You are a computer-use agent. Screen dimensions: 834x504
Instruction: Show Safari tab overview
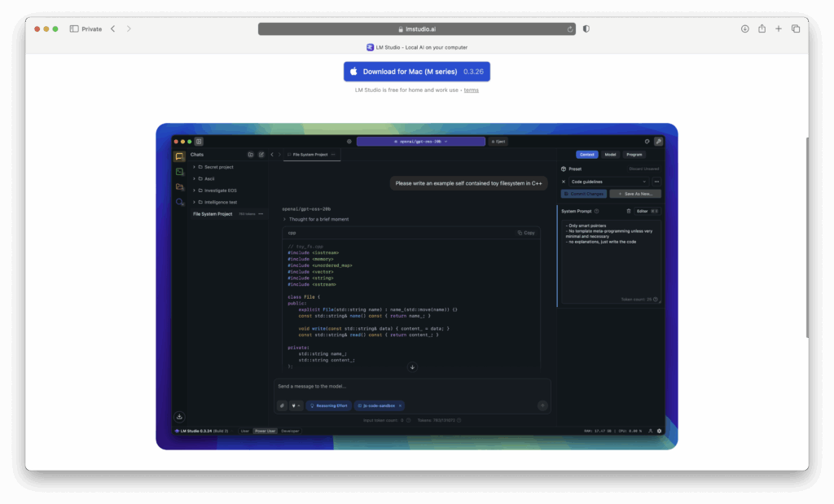click(796, 28)
